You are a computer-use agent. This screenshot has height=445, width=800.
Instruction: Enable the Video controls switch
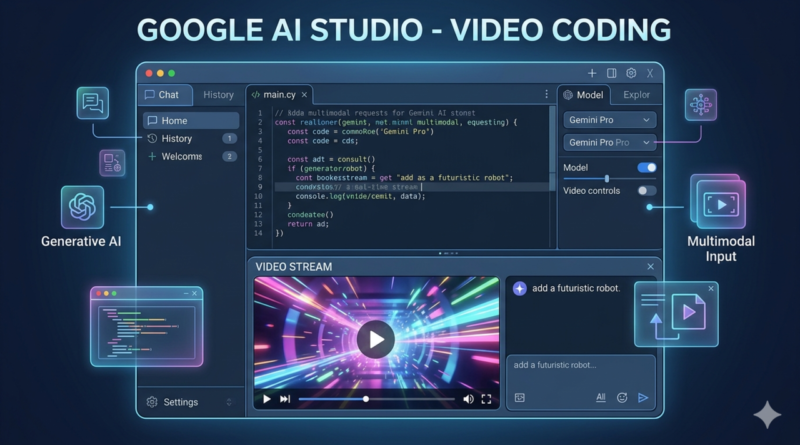(646, 191)
